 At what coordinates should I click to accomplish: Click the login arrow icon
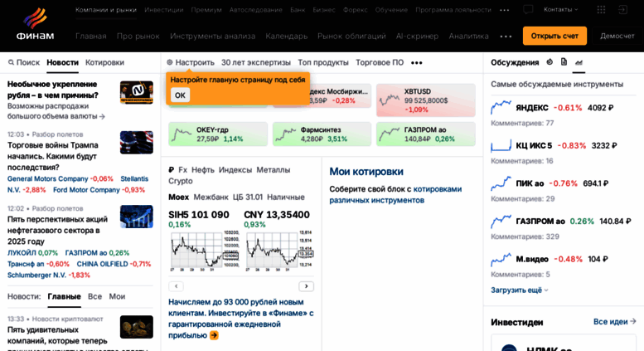(622, 9)
